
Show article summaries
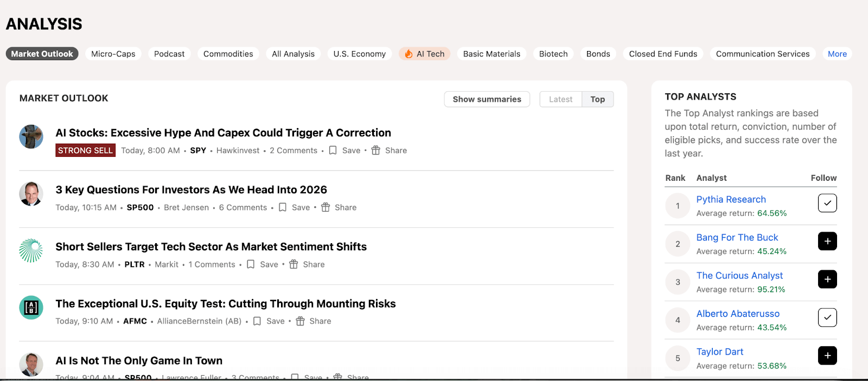point(487,99)
